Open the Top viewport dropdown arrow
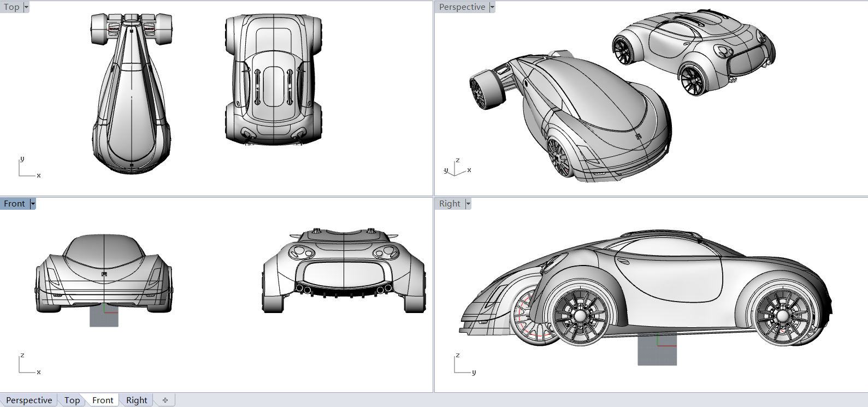Viewport: 868px width, 407px height. [26, 7]
